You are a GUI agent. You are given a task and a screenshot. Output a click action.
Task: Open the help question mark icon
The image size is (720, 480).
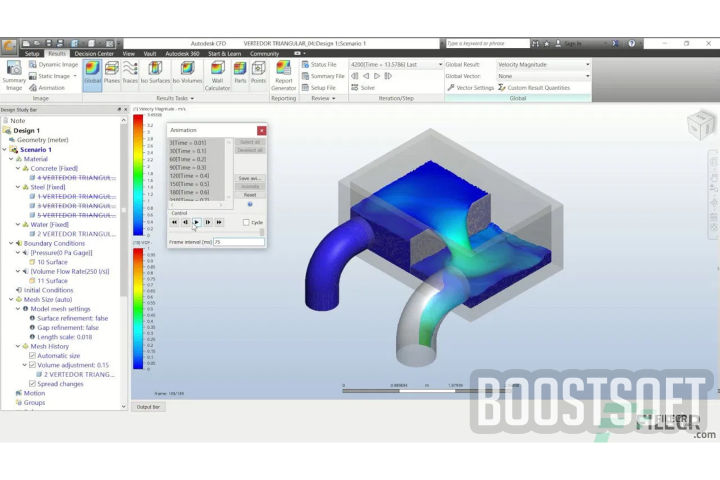pos(632,44)
